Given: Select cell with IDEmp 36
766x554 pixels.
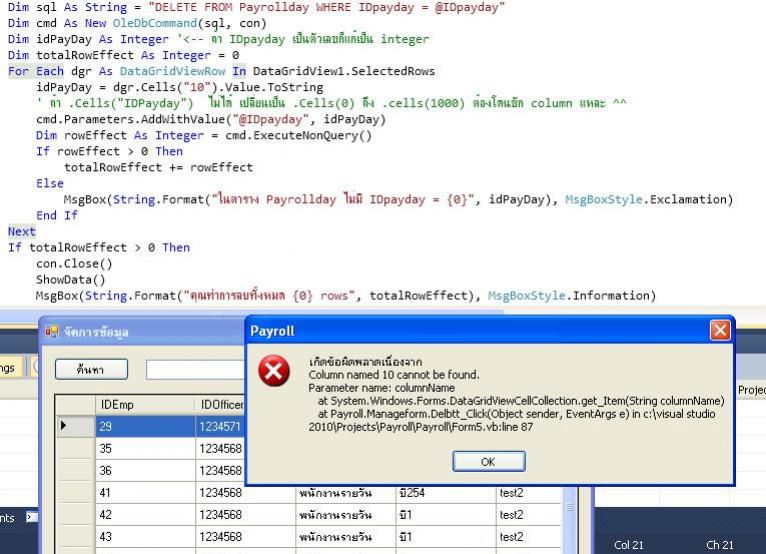Looking at the screenshot, I should (x=145, y=470).
